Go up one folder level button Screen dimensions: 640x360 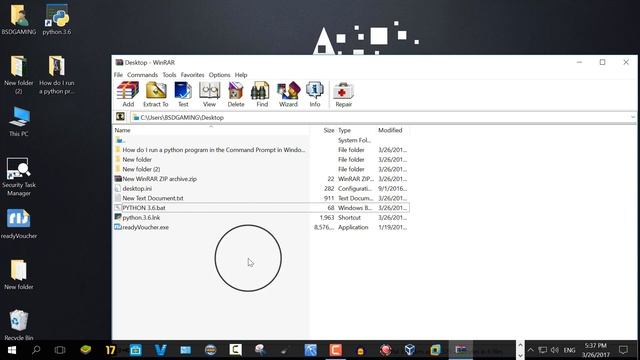[120, 117]
